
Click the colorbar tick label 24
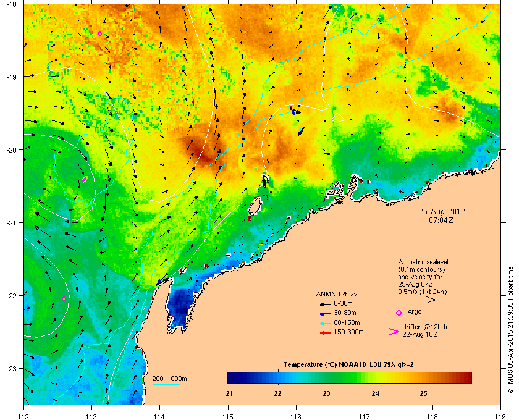[376, 393]
